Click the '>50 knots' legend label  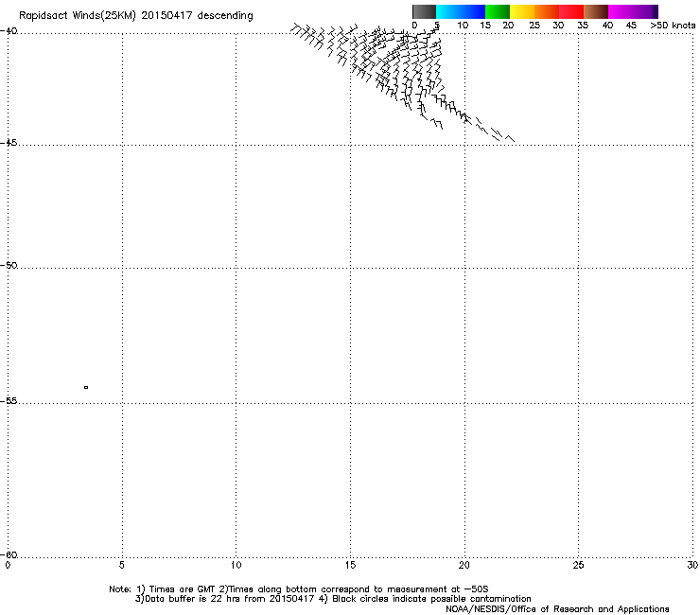(673, 26)
